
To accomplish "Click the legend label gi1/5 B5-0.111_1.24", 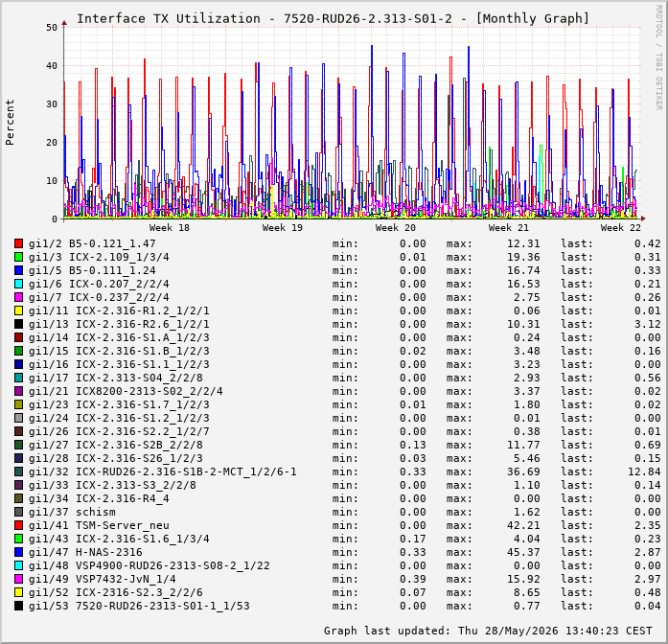I will [x=92, y=270].
